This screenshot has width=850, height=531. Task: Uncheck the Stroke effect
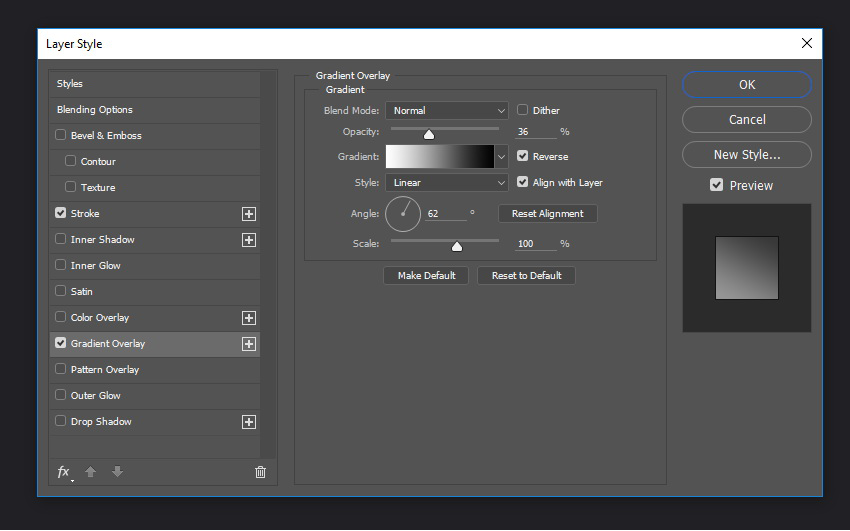point(61,213)
